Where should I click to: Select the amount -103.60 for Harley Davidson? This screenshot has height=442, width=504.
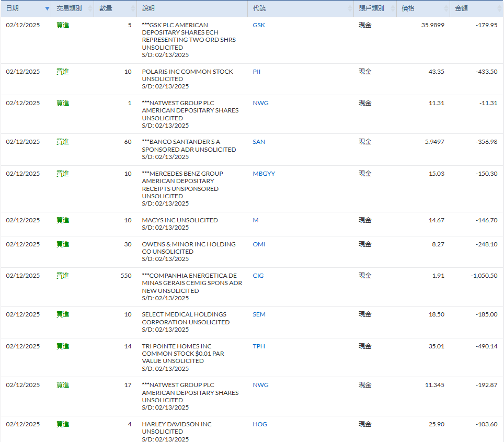487,424
